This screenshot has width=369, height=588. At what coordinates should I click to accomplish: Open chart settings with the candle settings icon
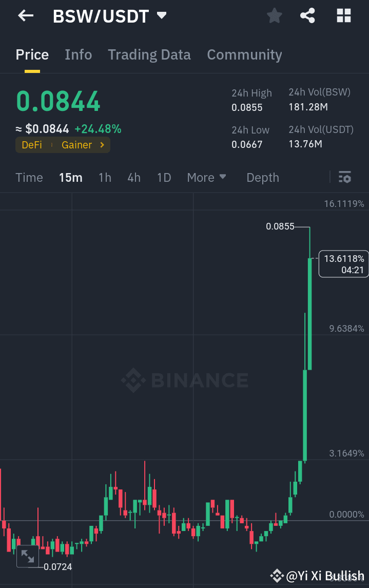(x=345, y=177)
